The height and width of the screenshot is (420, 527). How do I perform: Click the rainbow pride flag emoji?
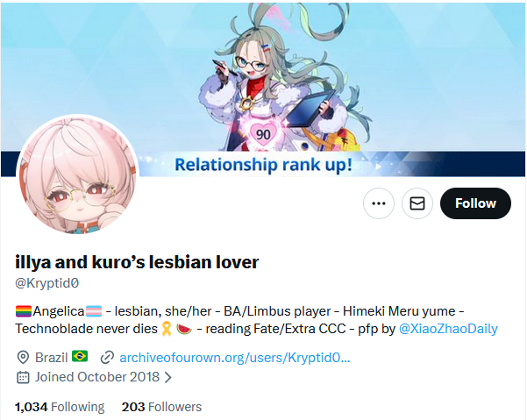coord(24,311)
